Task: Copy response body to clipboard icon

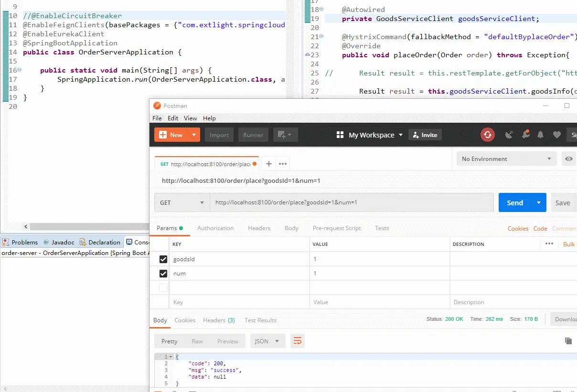Action: click(x=568, y=341)
